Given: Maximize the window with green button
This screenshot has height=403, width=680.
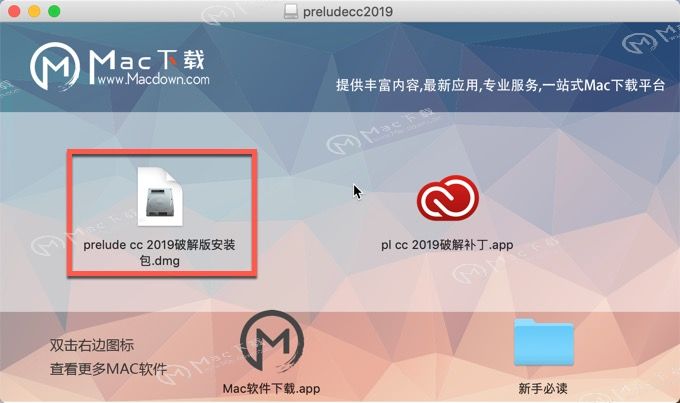Looking at the screenshot, I should pyautogui.click(x=54, y=11).
